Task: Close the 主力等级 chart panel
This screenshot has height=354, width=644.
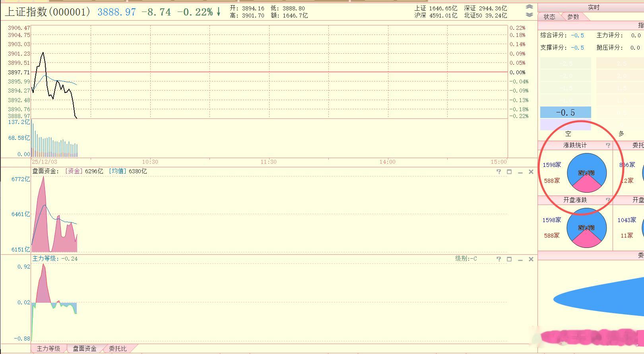Action: pos(531,259)
